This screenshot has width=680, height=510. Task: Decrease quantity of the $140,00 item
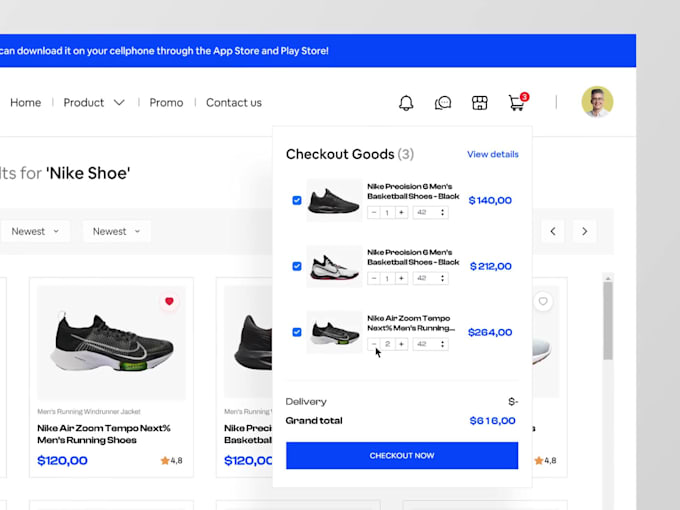click(374, 212)
